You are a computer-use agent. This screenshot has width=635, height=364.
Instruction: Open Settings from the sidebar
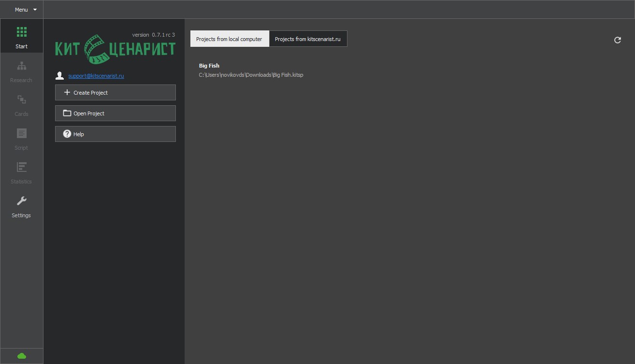(x=21, y=206)
